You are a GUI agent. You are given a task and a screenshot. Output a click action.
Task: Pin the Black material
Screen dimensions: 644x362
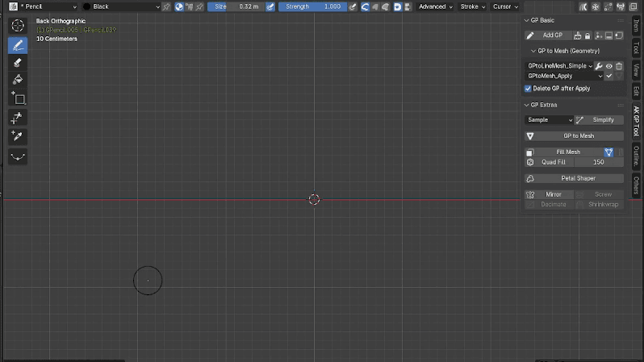(166, 6)
